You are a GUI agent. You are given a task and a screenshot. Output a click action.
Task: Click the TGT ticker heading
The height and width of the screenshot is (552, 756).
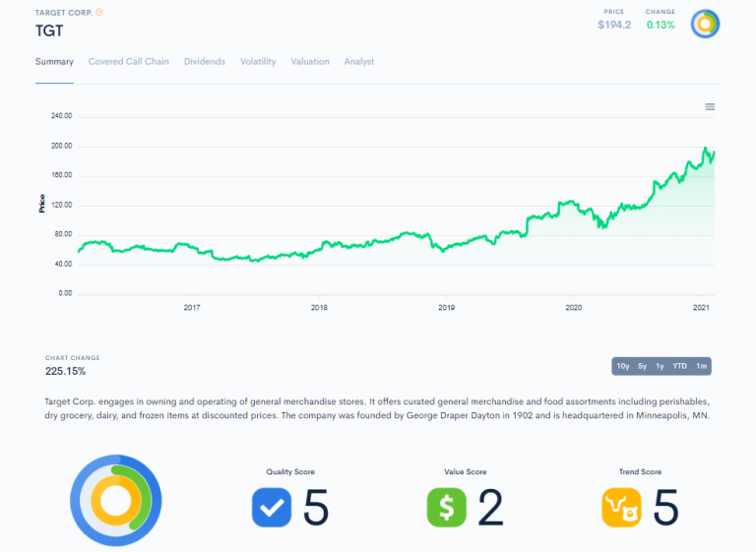coord(49,30)
